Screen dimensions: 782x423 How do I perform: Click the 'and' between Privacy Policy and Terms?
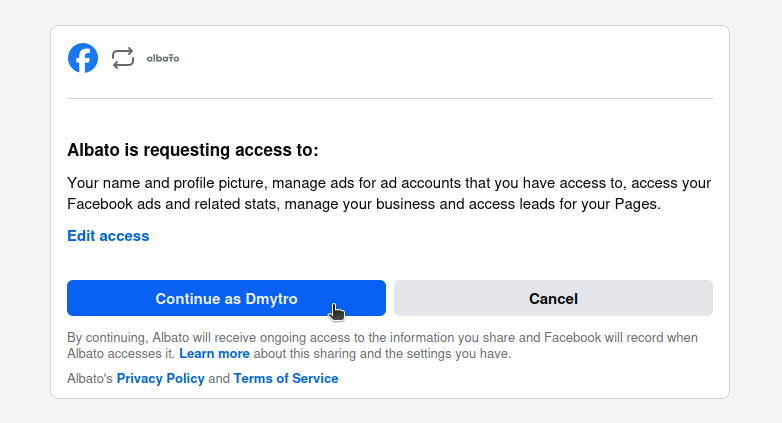point(219,379)
